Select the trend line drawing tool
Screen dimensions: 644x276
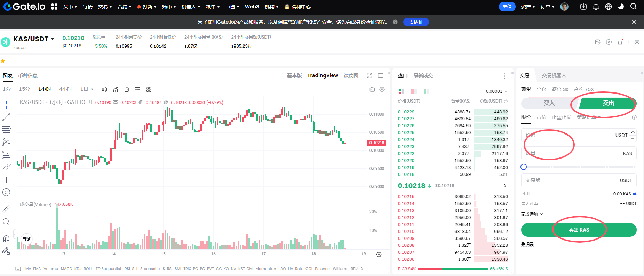point(6,117)
